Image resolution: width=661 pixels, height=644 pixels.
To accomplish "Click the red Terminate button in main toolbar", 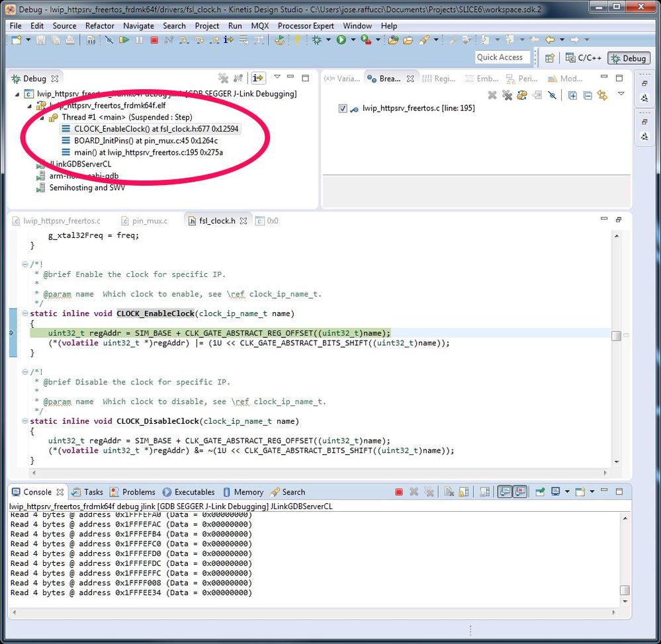I will point(154,40).
